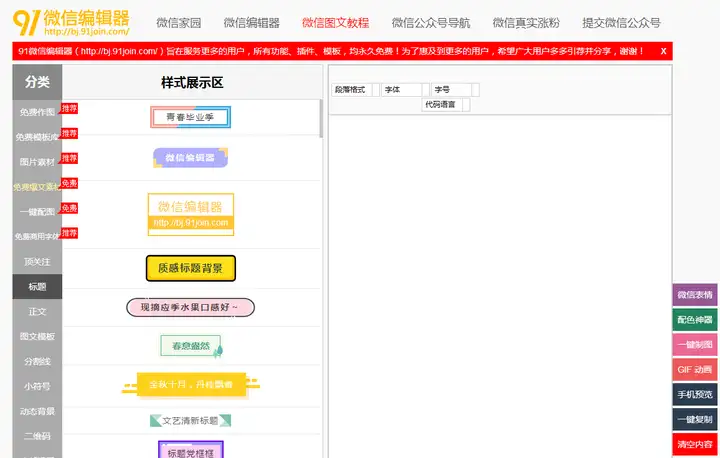The height and width of the screenshot is (458, 720).
Task: Insert the purple 微信编辑器 title style
Action: tap(191, 158)
